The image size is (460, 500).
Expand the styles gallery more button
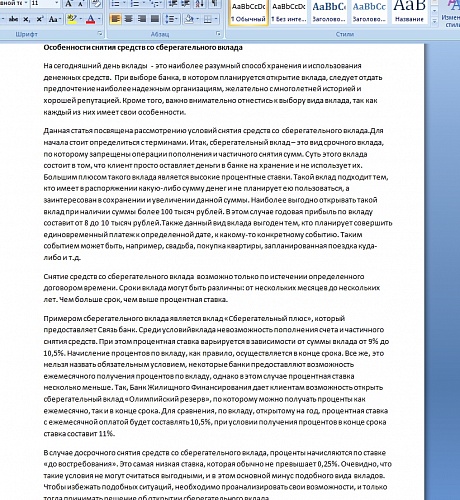click(434, 22)
